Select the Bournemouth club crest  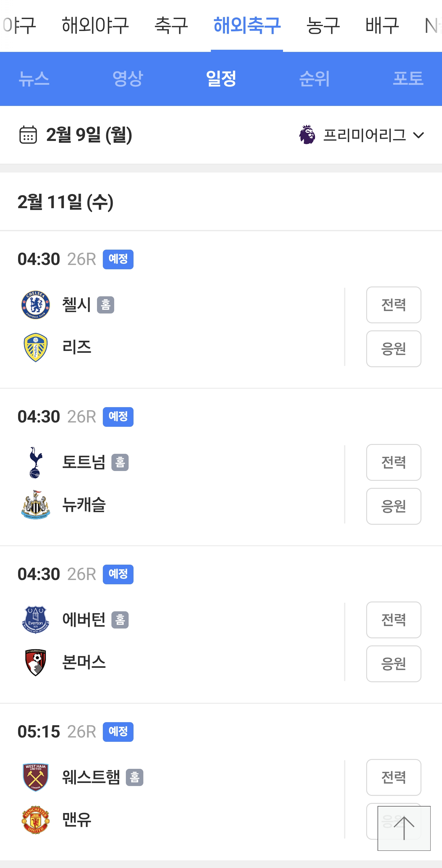coord(36,662)
